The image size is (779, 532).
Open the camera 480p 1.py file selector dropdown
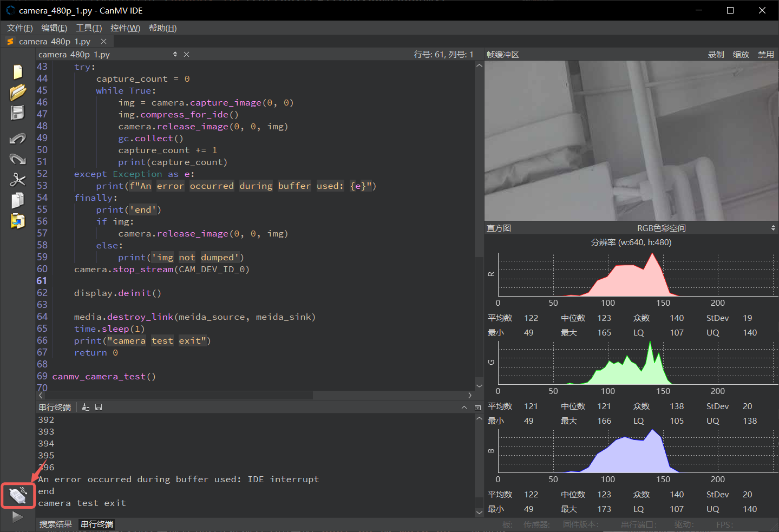pyautogui.click(x=174, y=54)
